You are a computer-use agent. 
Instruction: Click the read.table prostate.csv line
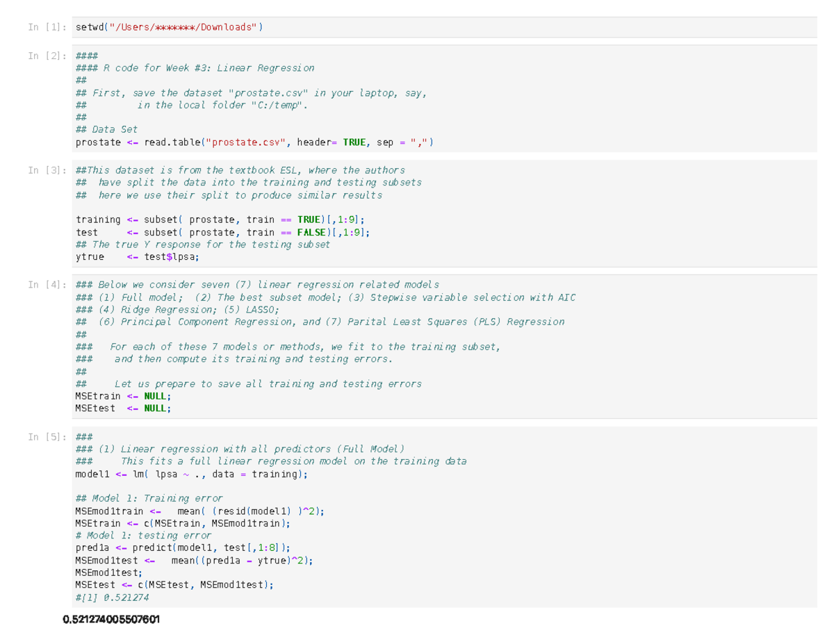pos(255,142)
